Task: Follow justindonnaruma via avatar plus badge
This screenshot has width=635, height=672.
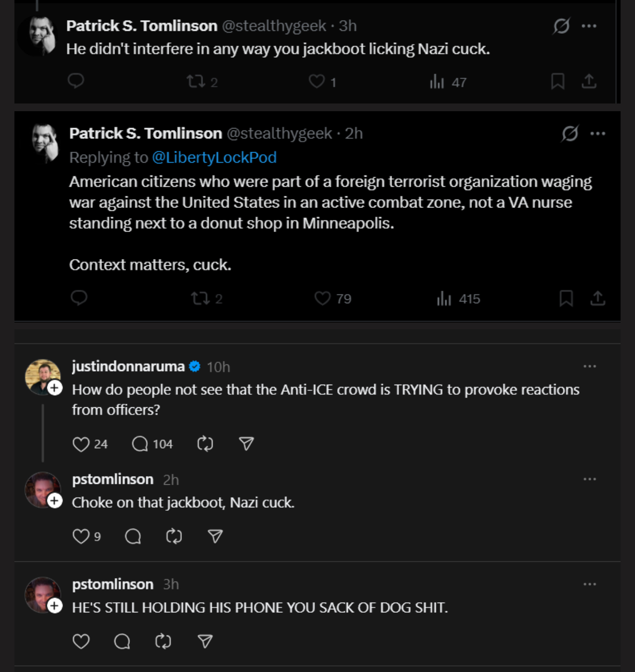Action: pyautogui.click(x=55, y=388)
